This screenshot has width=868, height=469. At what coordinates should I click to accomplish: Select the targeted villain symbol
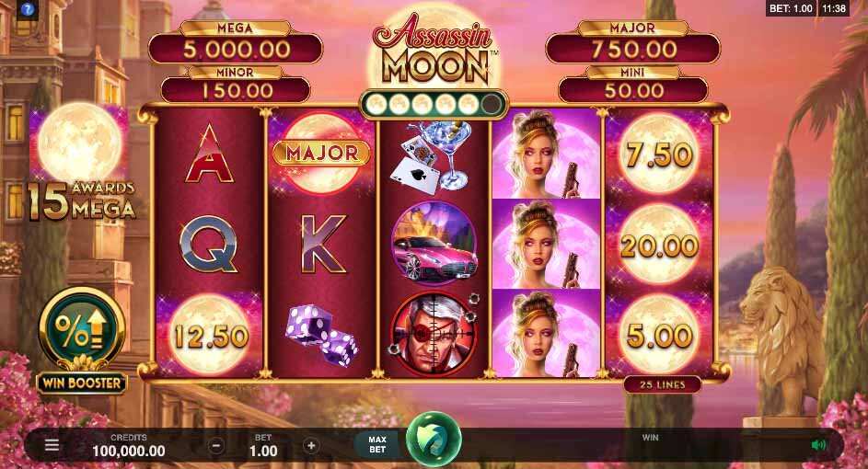click(x=434, y=334)
